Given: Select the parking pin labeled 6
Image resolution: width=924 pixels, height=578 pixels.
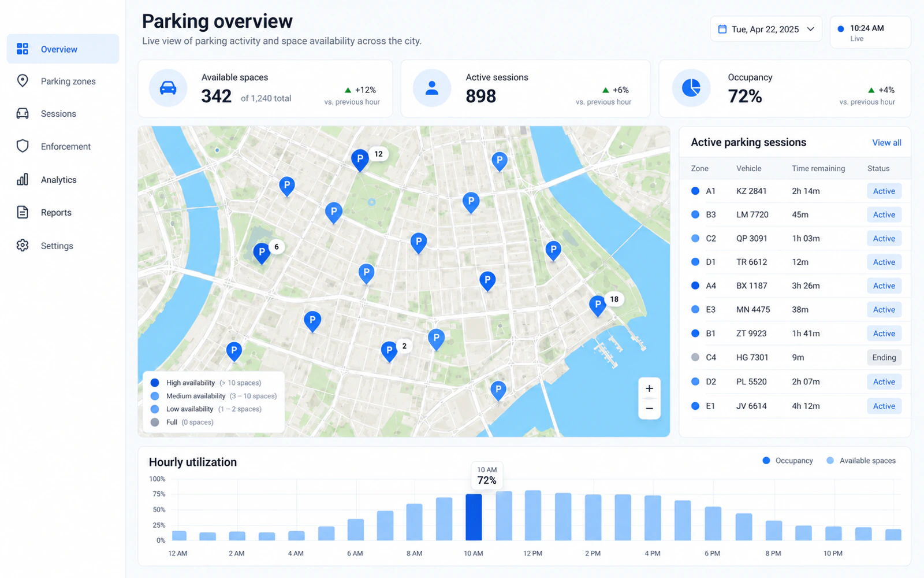Looking at the screenshot, I should click(262, 253).
